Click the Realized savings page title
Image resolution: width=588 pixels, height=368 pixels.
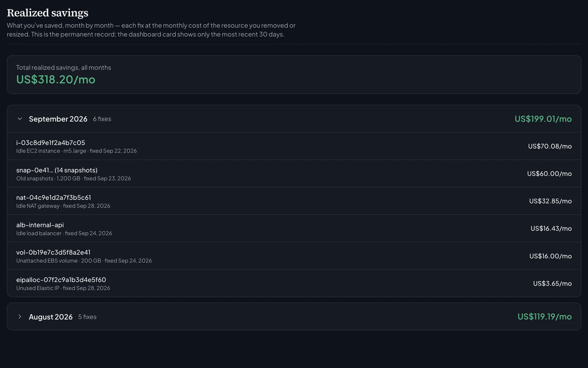[48, 13]
